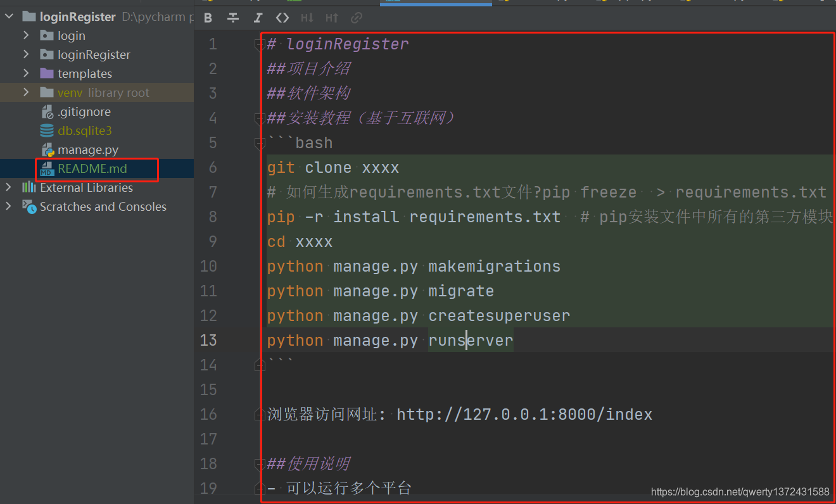Viewport: 836px width, 504px height.
Task: Click the fold end marker at line 14
Action: click(x=260, y=365)
